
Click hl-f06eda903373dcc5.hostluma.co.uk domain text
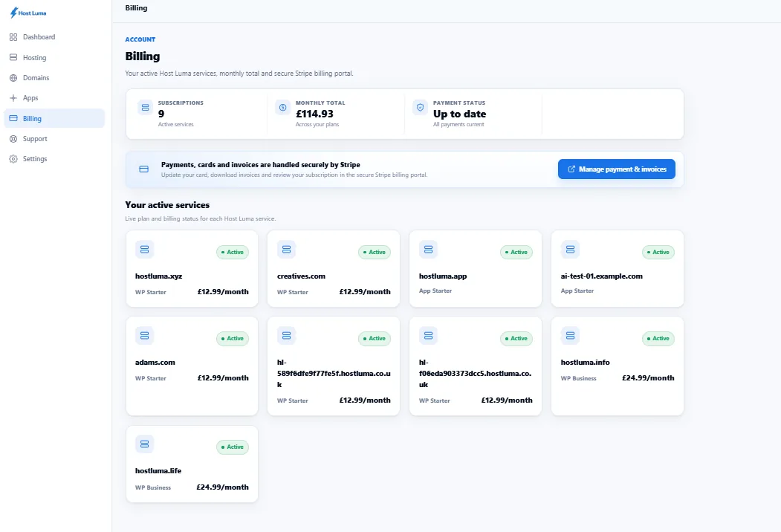click(x=475, y=373)
